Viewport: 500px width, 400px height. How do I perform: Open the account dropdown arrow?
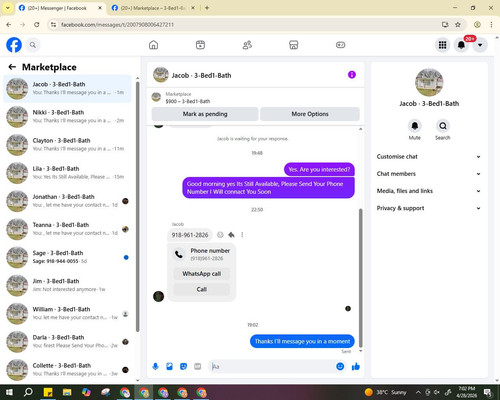tap(480, 45)
